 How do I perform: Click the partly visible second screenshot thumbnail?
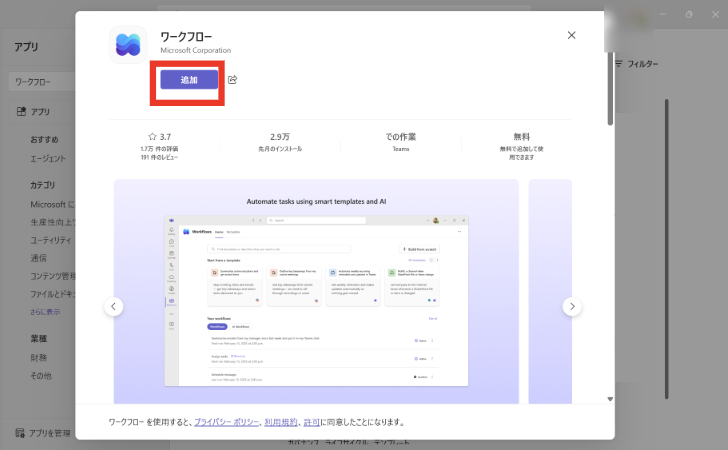click(550, 291)
